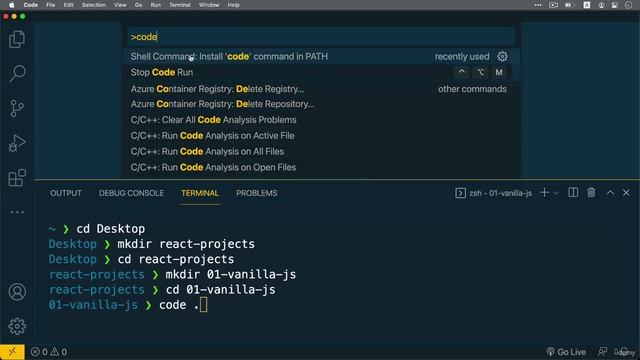
Task: Select the TERMINAL tab
Action: 200,193
